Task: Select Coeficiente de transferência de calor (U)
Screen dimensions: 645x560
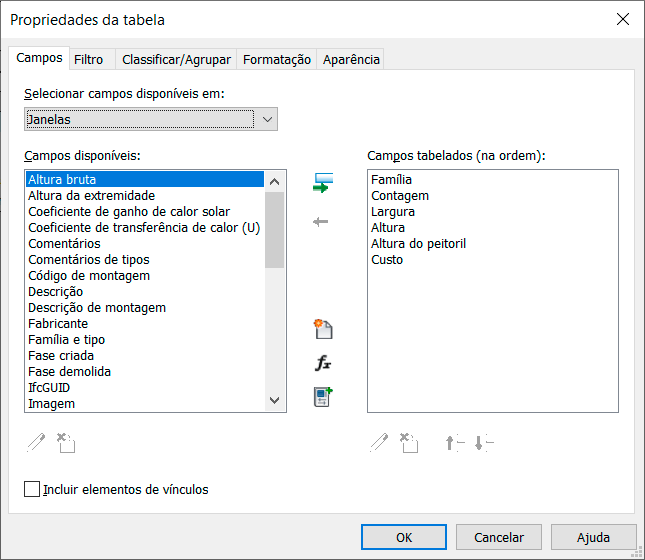Action: [145, 228]
